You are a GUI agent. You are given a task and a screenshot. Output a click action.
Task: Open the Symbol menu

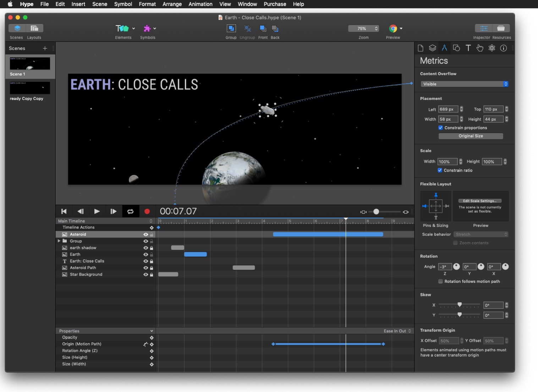(123, 4)
